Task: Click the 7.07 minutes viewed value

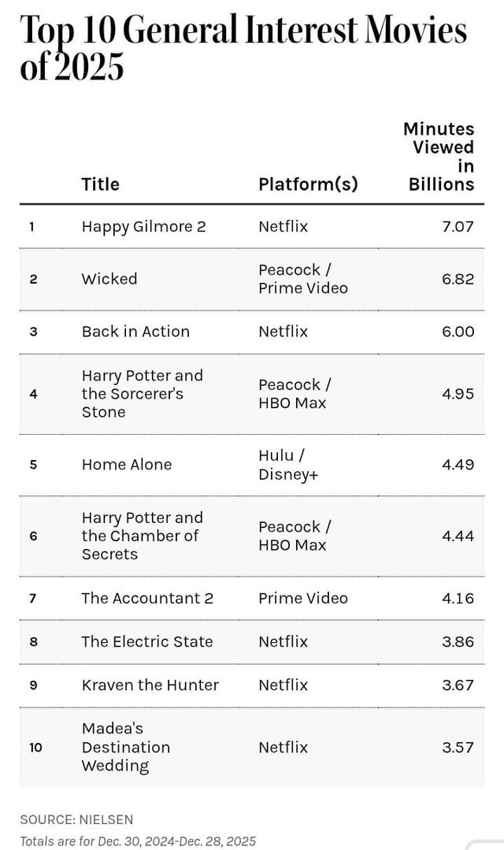Action: [x=458, y=227]
